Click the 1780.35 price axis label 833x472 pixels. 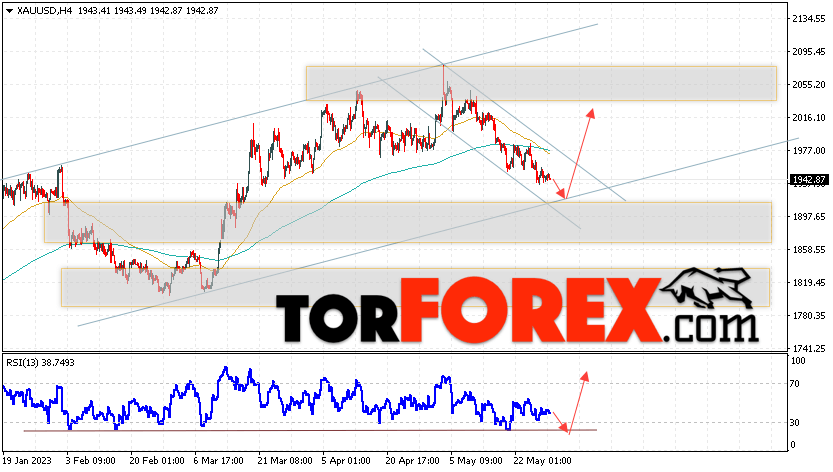click(809, 316)
